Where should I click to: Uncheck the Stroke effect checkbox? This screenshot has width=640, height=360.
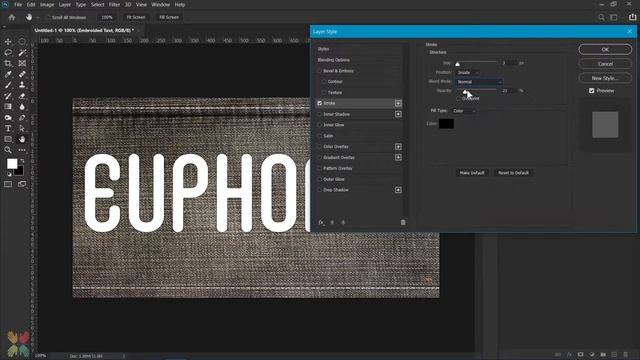[320, 103]
